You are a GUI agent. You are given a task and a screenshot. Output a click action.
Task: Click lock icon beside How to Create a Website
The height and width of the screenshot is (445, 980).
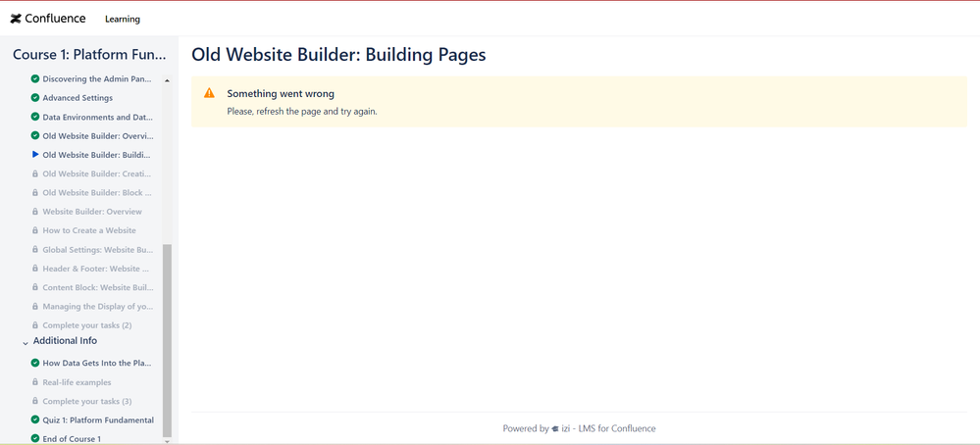click(x=35, y=230)
